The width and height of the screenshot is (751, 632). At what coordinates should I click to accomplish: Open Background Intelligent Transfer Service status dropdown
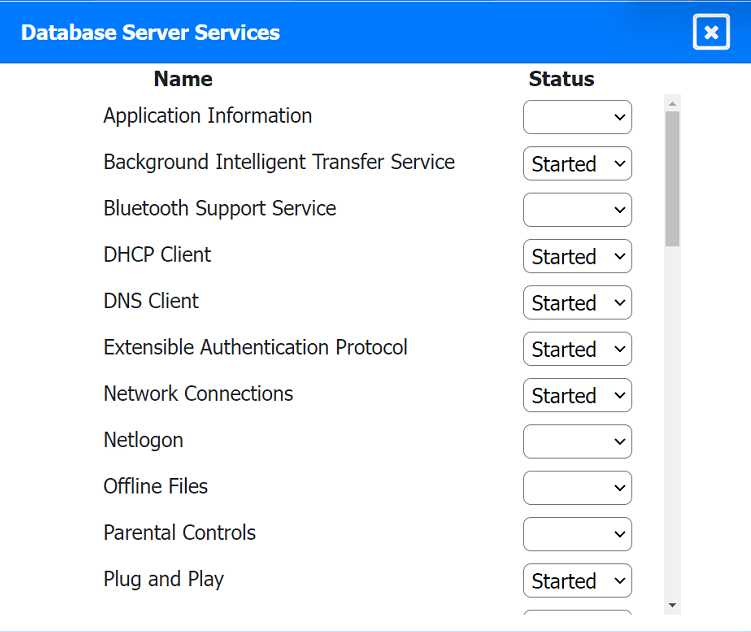(x=577, y=164)
